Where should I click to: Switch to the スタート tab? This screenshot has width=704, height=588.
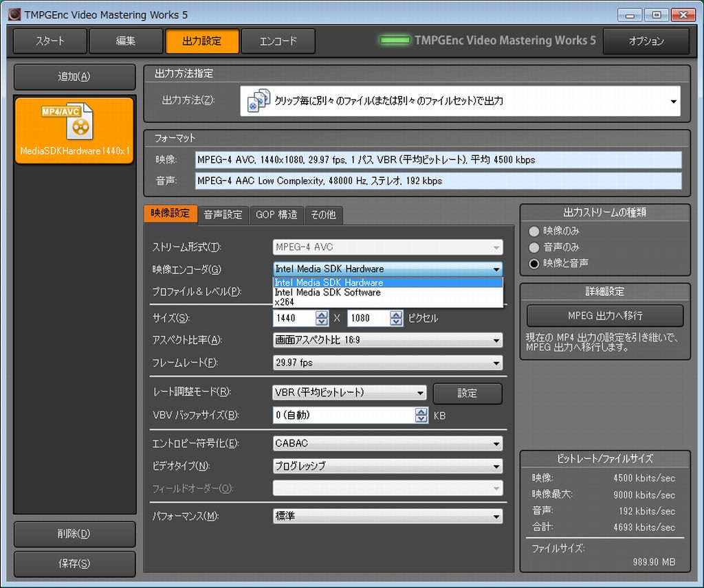click(x=49, y=41)
